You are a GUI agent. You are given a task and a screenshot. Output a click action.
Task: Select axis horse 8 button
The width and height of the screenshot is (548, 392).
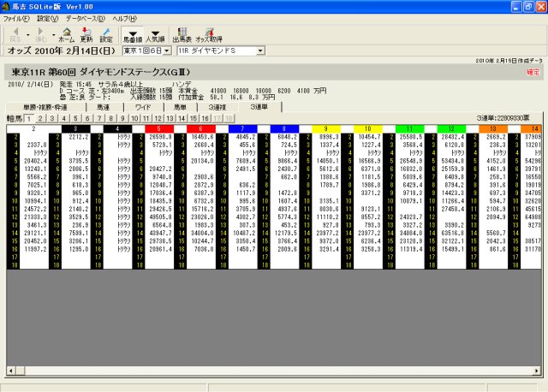coord(111,118)
